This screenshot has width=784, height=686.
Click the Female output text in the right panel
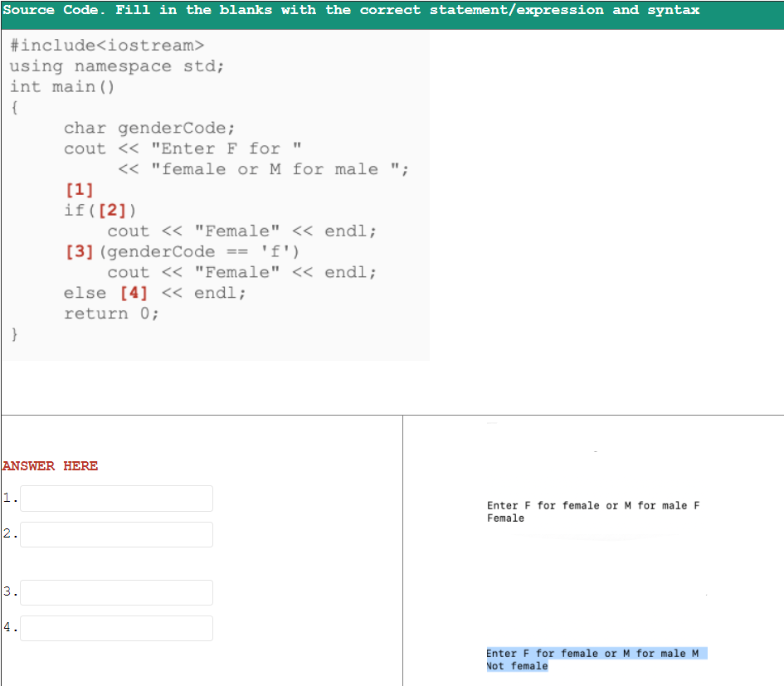coord(503,518)
